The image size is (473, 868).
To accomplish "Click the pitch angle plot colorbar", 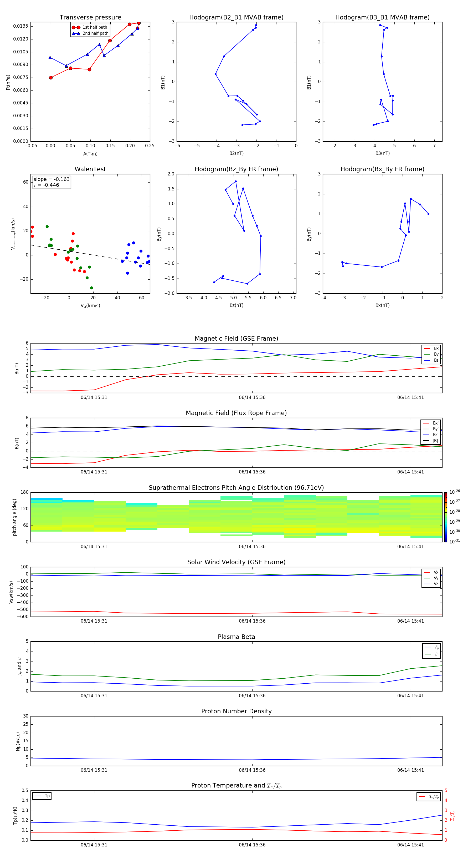I will 446,517.
